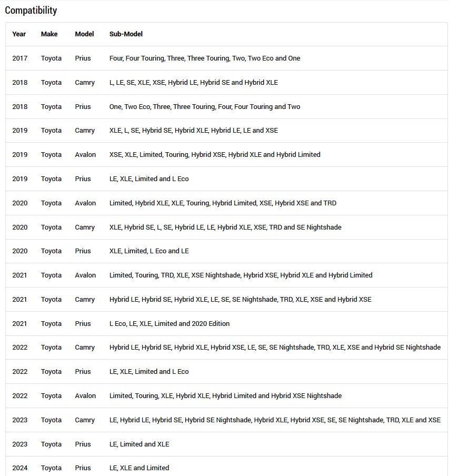Screen dimensions: 449x476
Task: Click the 2018 Prius model cell
Action: coord(83,106)
